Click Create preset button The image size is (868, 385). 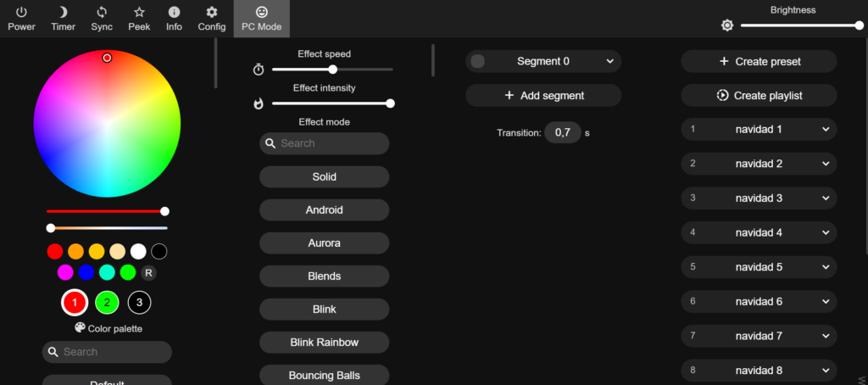(x=759, y=62)
